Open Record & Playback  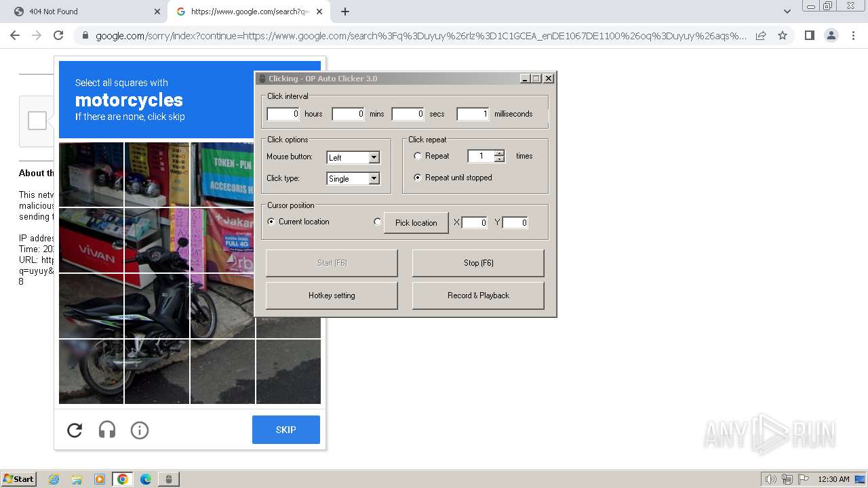[478, 296]
